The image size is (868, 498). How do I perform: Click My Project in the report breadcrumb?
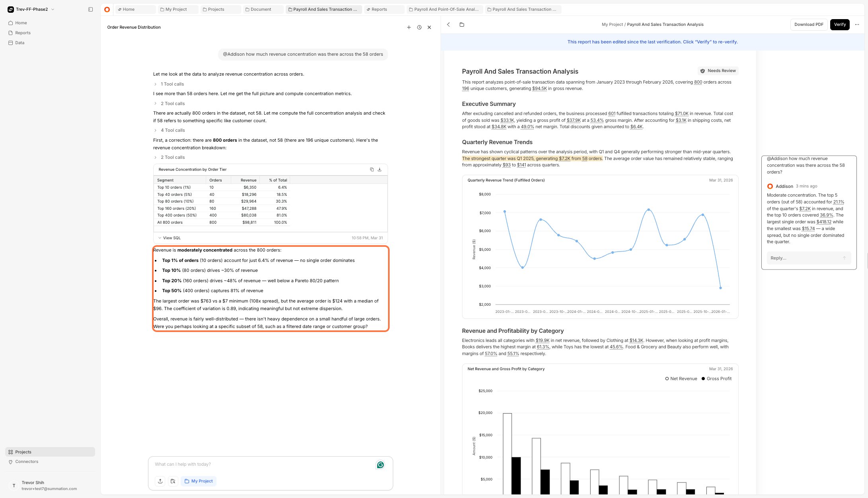click(612, 25)
